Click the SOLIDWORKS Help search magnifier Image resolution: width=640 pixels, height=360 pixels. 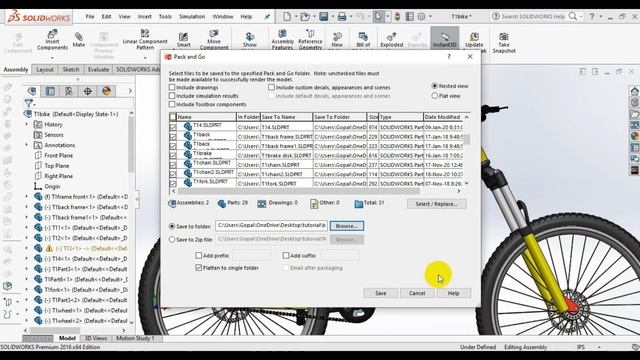click(573, 16)
